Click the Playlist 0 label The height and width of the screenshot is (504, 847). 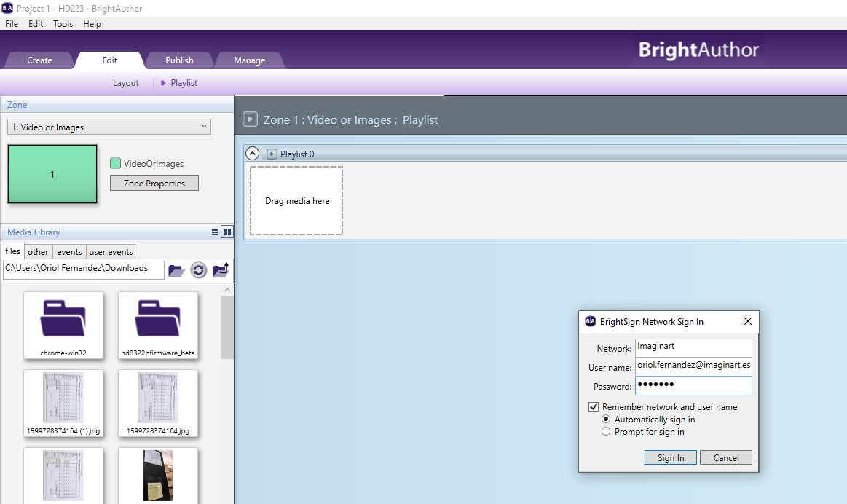[x=297, y=154]
